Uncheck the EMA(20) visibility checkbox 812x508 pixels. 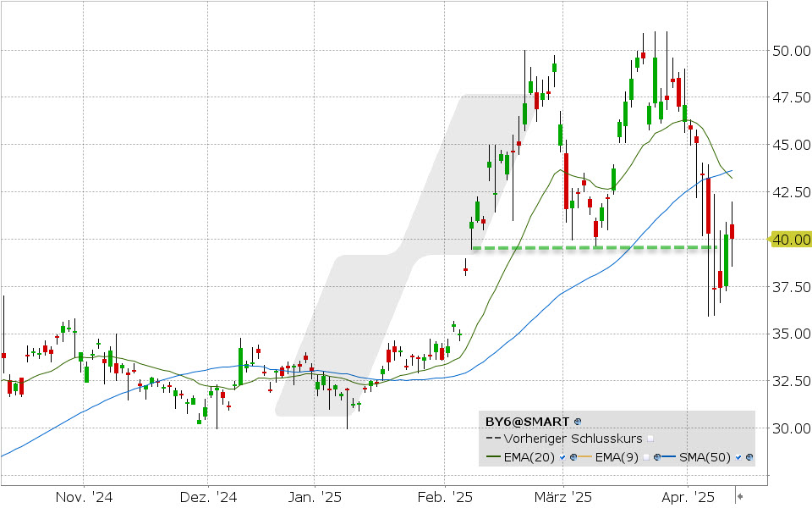click(x=562, y=457)
